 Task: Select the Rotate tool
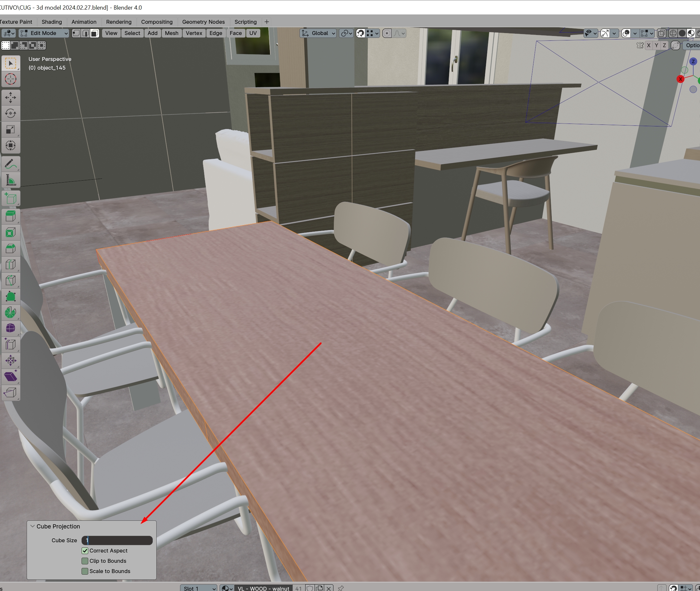tap(10, 114)
